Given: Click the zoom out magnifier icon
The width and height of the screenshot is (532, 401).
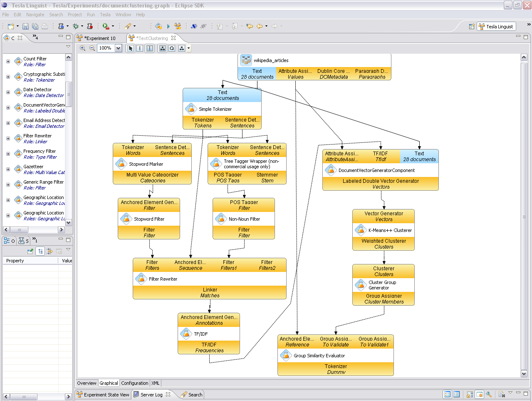Looking at the screenshot, I should [92, 48].
